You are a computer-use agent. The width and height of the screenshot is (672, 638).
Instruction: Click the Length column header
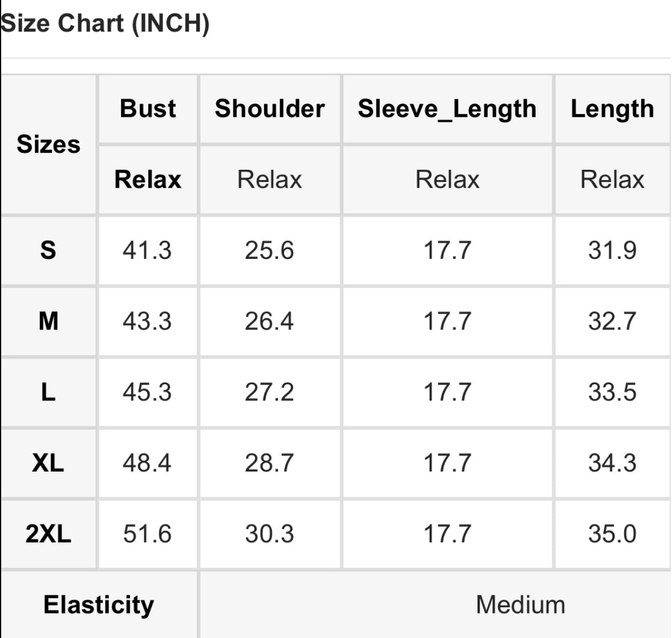point(612,109)
